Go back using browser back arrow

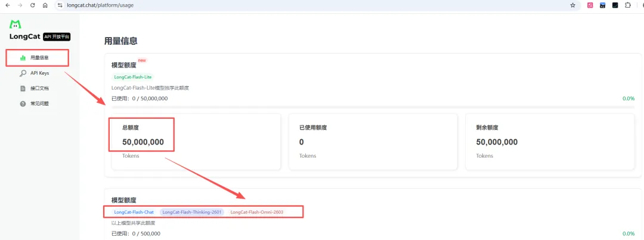pyautogui.click(x=8, y=5)
